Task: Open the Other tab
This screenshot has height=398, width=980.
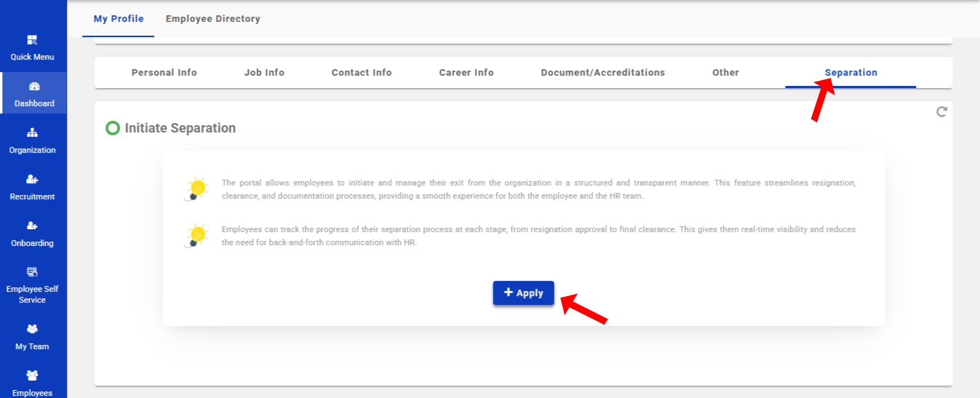Action: [726, 73]
